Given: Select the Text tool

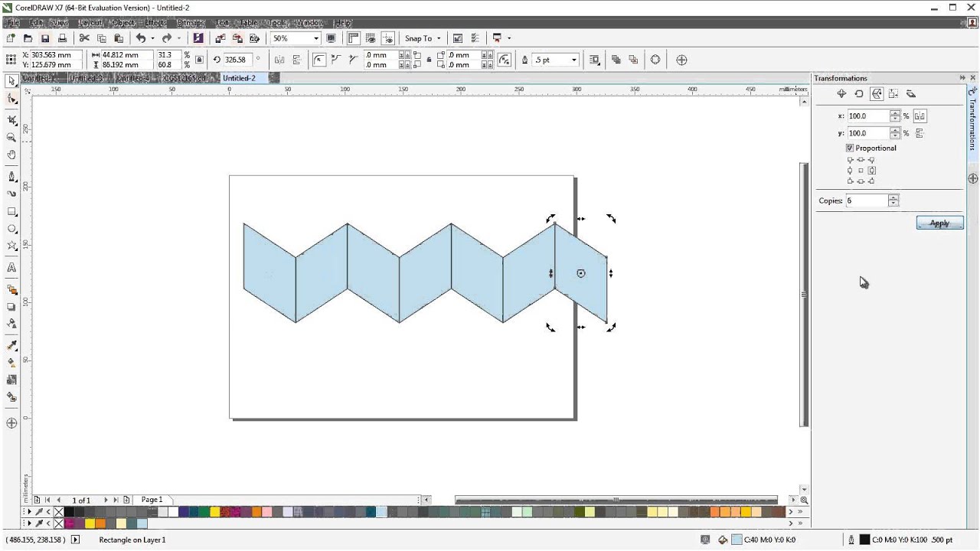Looking at the screenshot, I should 11,268.
